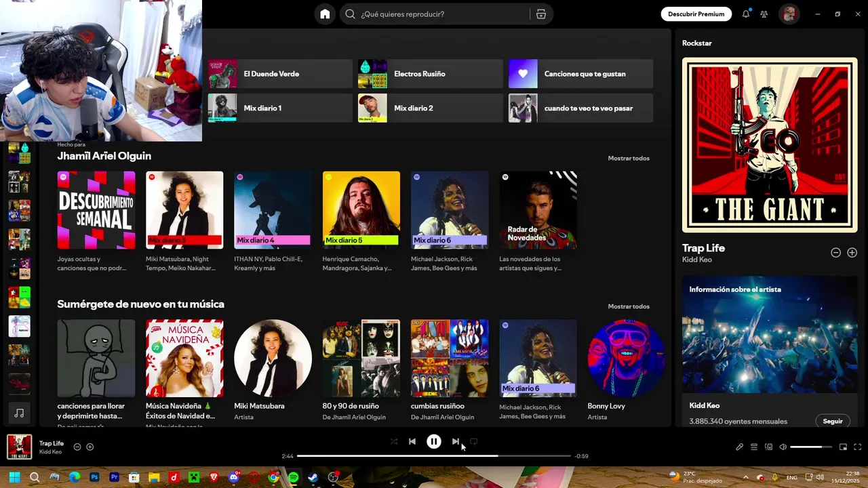Image resolution: width=868 pixels, height=488 pixels.
Task: Toggle the repeat button in the player
Action: point(474,441)
